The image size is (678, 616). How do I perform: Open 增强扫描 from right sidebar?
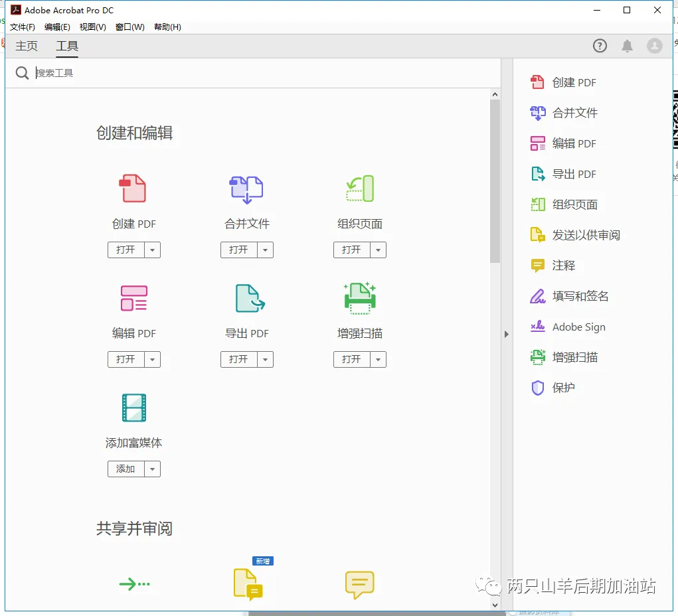coord(563,358)
